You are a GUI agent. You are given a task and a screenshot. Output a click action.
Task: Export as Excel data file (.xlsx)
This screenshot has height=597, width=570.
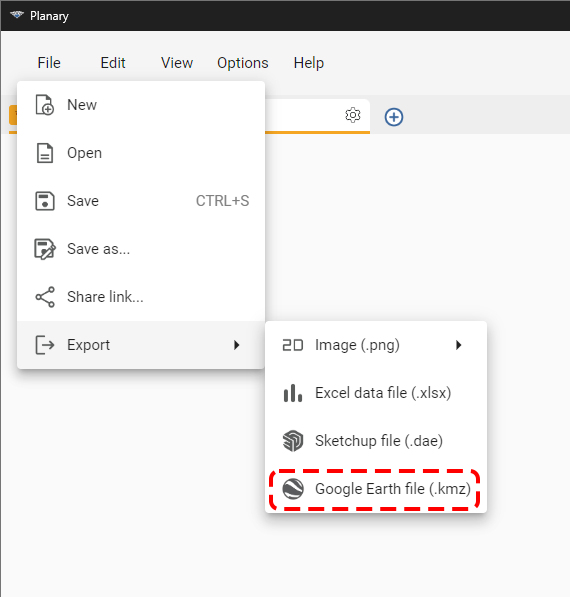click(x=376, y=393)
